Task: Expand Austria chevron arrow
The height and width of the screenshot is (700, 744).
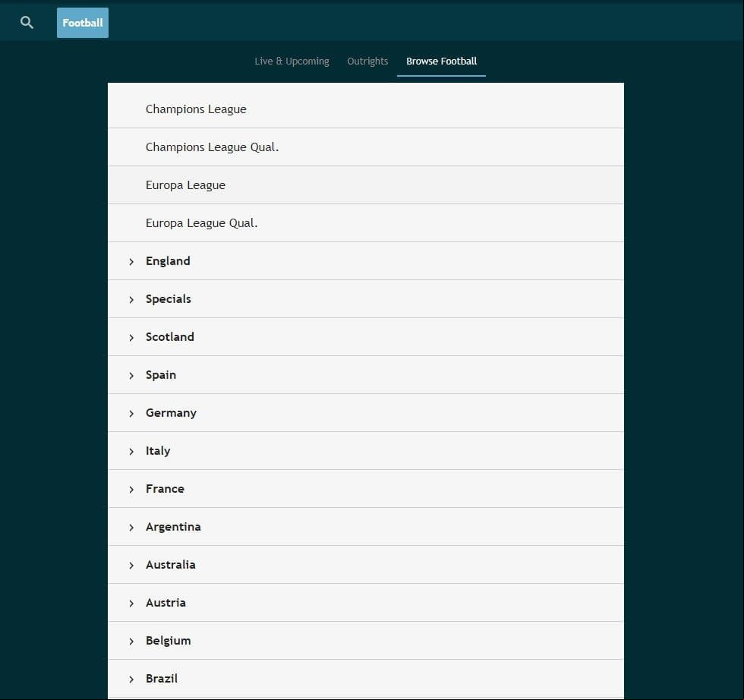Action: click(x=131, y=603)
